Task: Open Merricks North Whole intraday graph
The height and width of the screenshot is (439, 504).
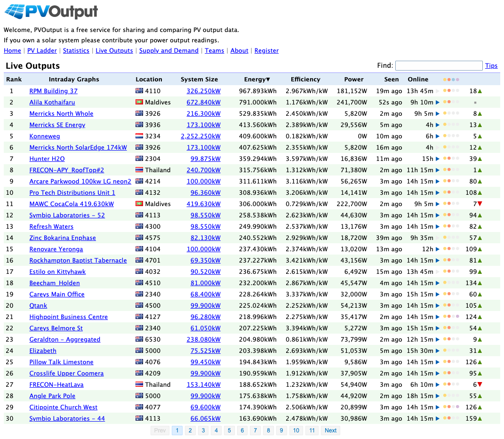Action: [x=61, y=113]
